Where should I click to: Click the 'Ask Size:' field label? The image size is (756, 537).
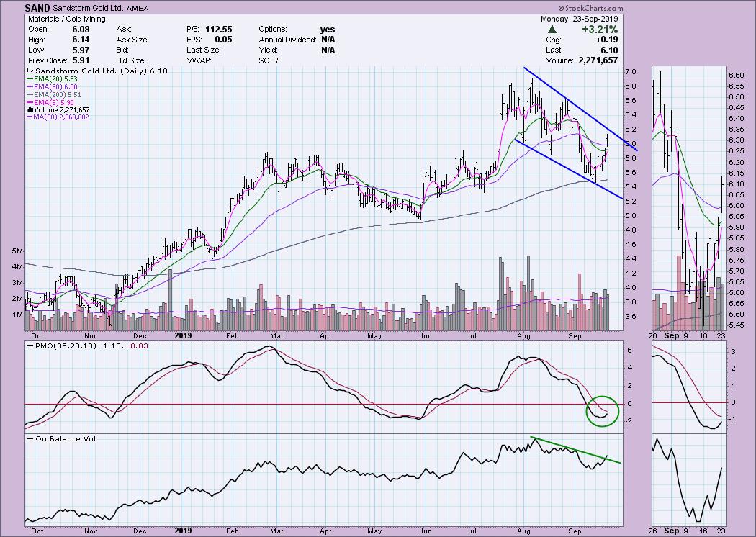[x=132, y=40]
